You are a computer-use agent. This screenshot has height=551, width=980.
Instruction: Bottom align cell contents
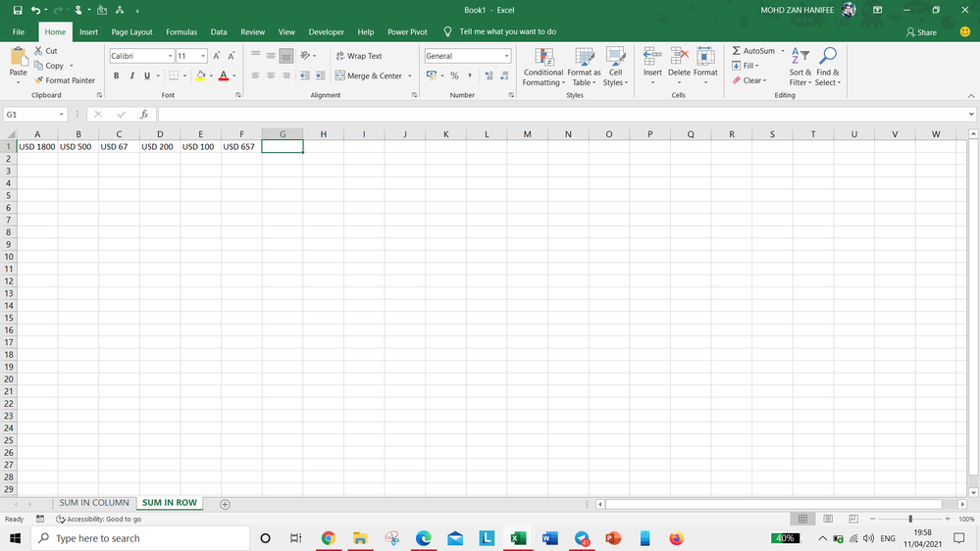[x=286, y=56]
